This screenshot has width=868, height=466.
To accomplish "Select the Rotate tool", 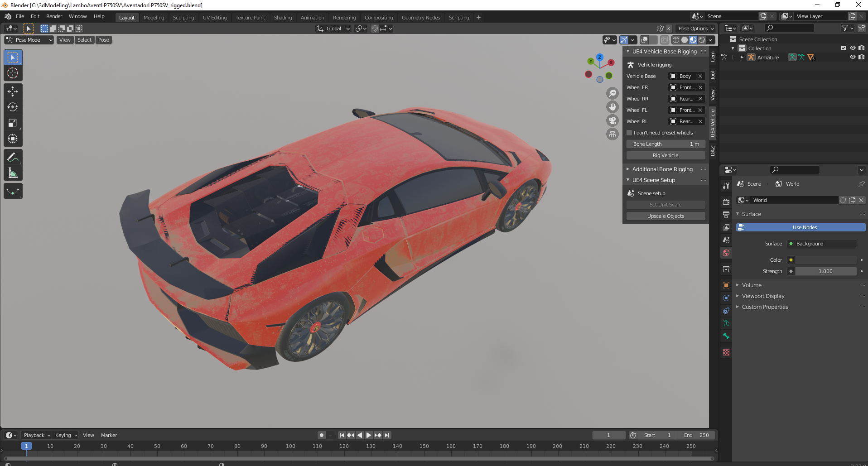I will coord(13,107).
